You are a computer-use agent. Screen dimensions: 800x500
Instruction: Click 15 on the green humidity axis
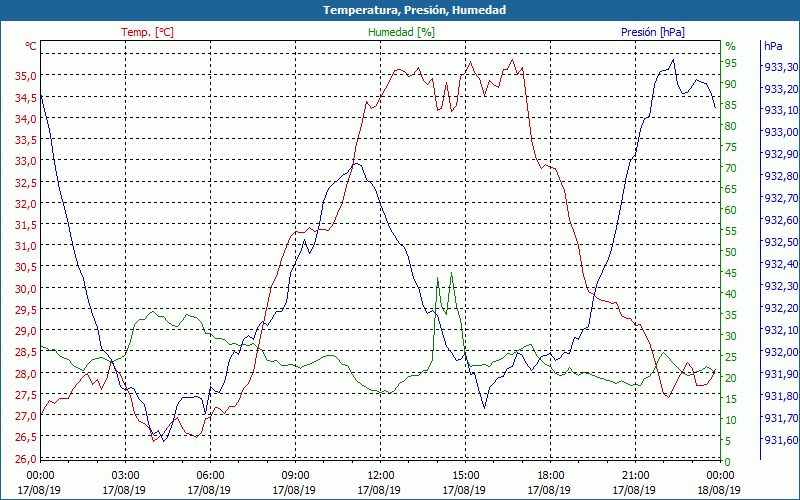[x=731, y=399]
